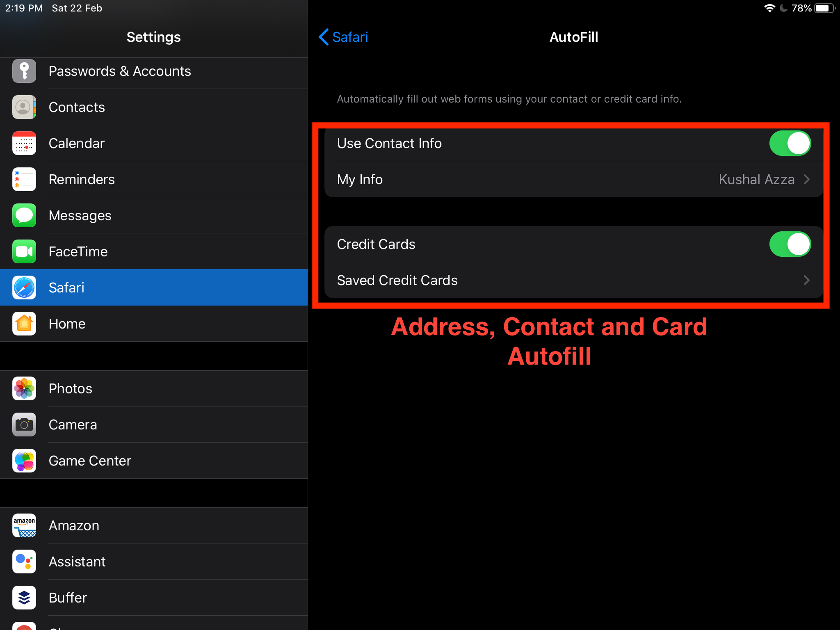Tap the Safari compass icon
The height and width of the screenshot is (630, 840).
(x=24, y=288)
